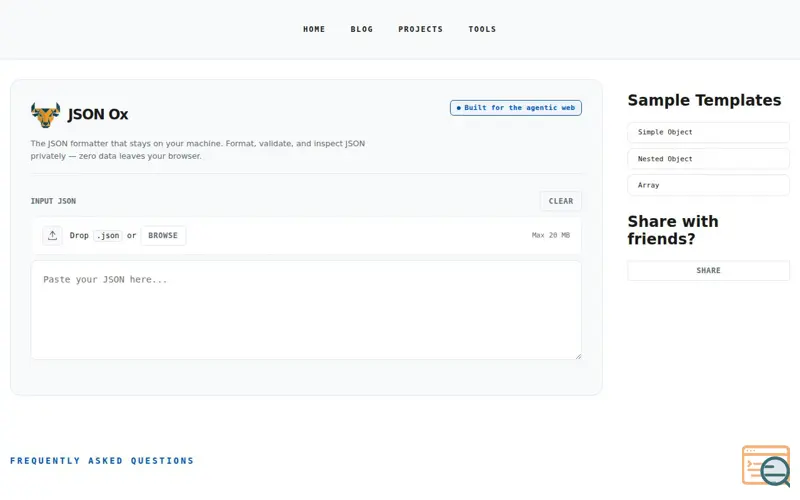The height and width of the screenshot is (500, 800).
Task: Focus the Paste your JSON here textarea
Action: tap(306, 310)
